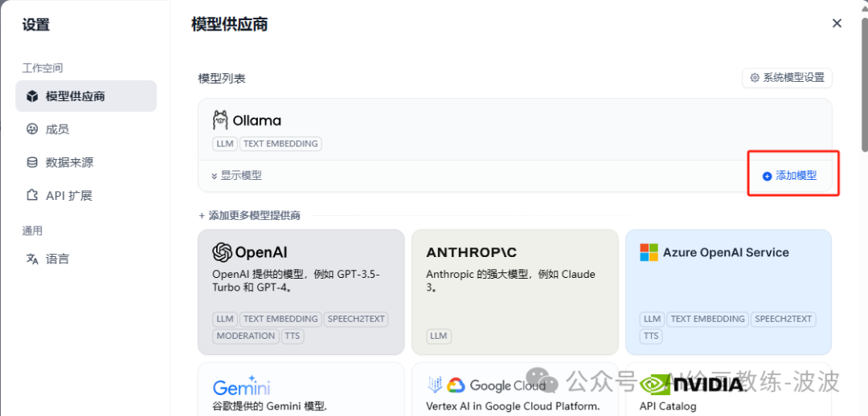Expand 显示模型 under Ollama
This screenshot has height=416, width=868.
(236, 176)
